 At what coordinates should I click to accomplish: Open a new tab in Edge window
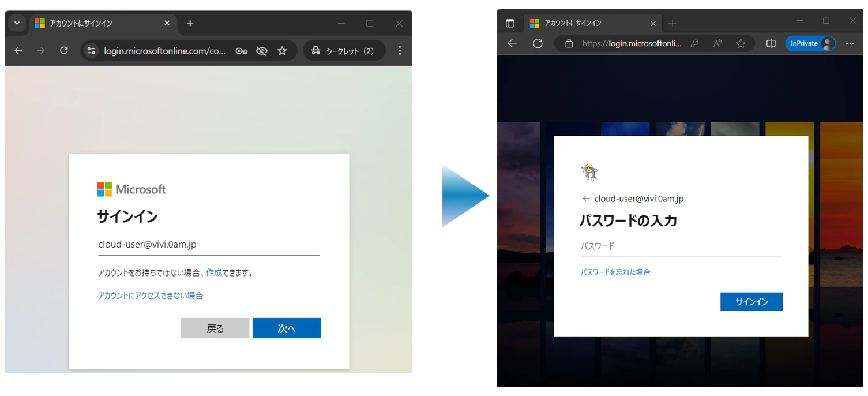[672, 24]
